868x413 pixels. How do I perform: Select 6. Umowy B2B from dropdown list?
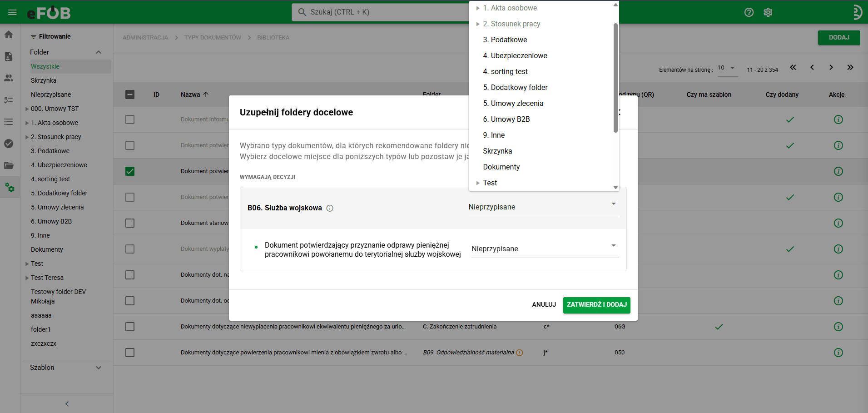tap(506, 119)
